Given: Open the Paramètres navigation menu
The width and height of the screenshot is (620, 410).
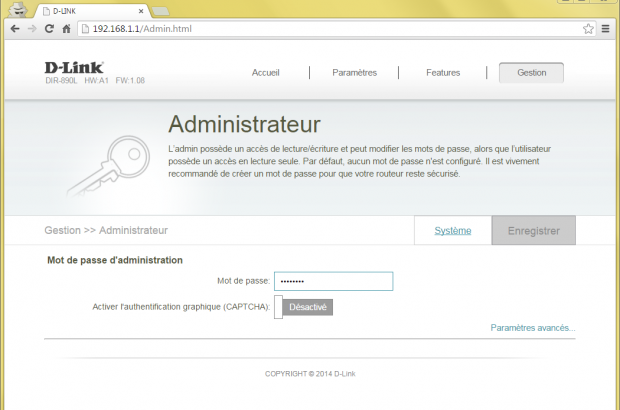Looking at the screenshot, I should [x=354, y=73].
